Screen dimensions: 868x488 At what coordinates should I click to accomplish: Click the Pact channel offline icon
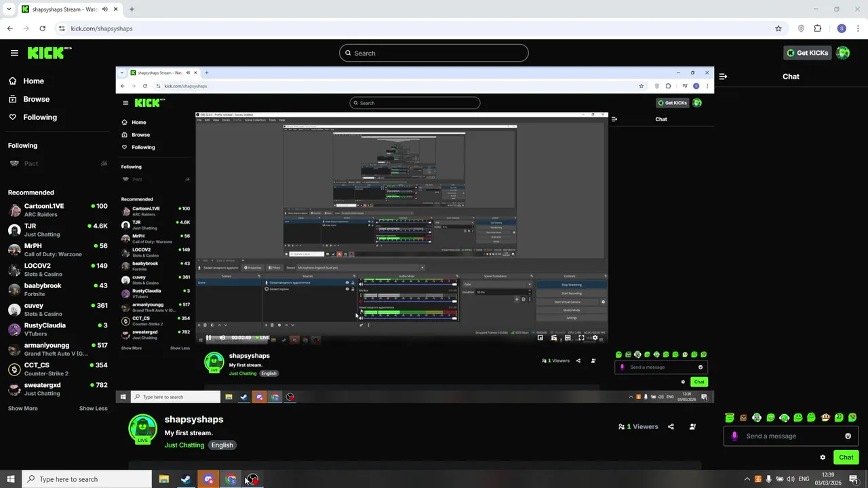104,163
